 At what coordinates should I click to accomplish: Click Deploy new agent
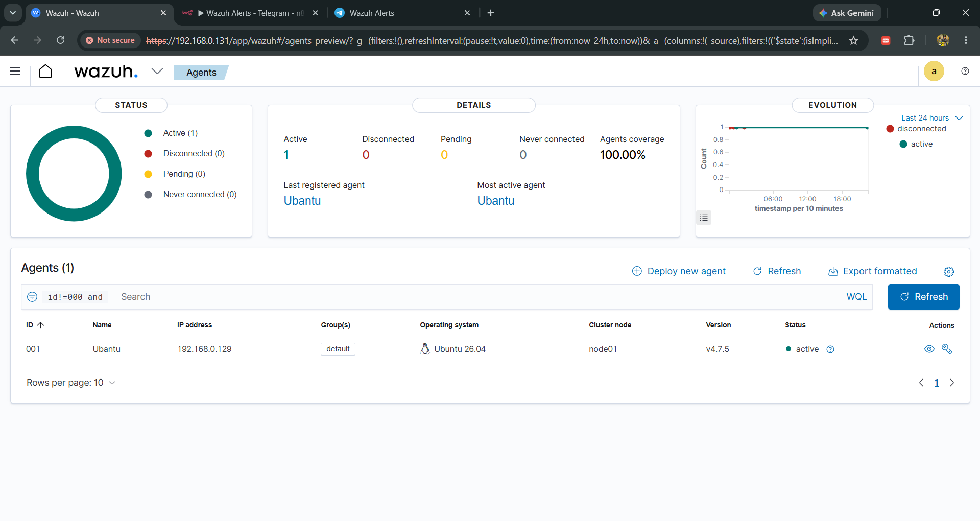[x=679, y=271]
